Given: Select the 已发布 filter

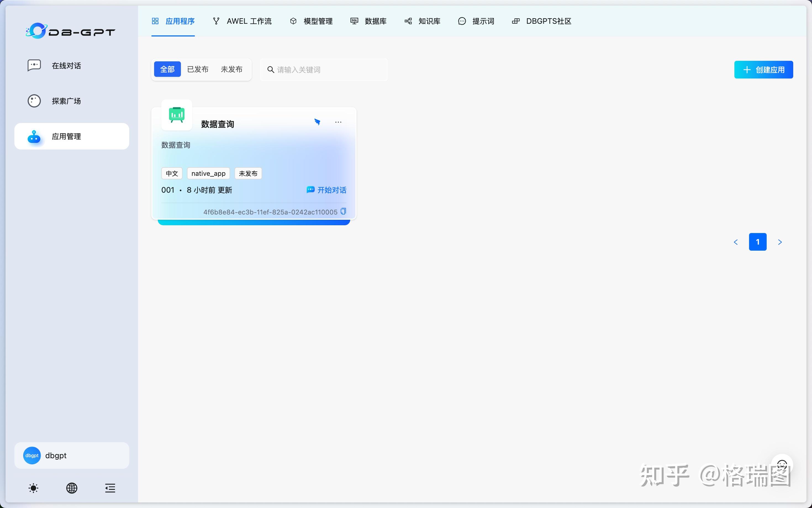Looking at the screenshot, I should click(x=198, y=69).
